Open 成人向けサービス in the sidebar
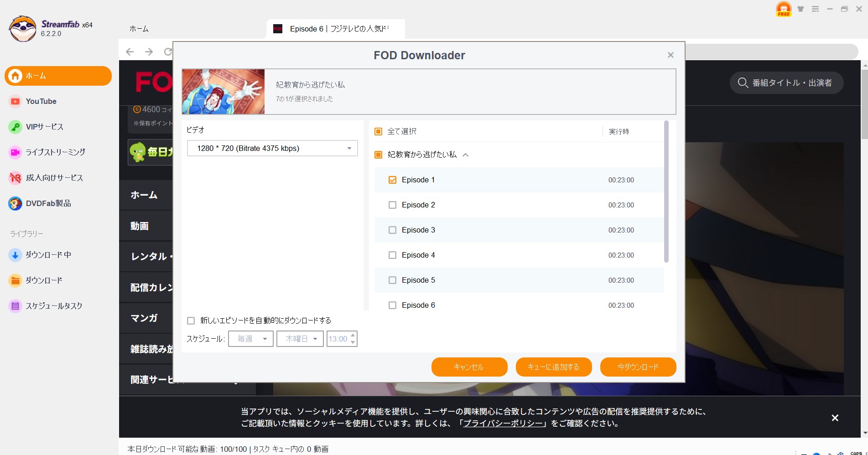 (46, 178)
